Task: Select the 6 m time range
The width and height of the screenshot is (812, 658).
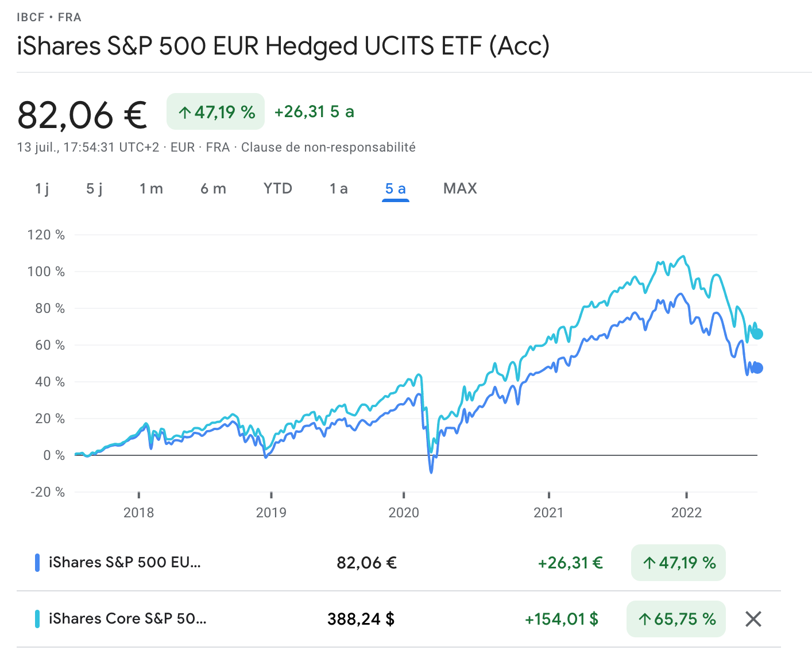Action: click(x=213, y=189)
